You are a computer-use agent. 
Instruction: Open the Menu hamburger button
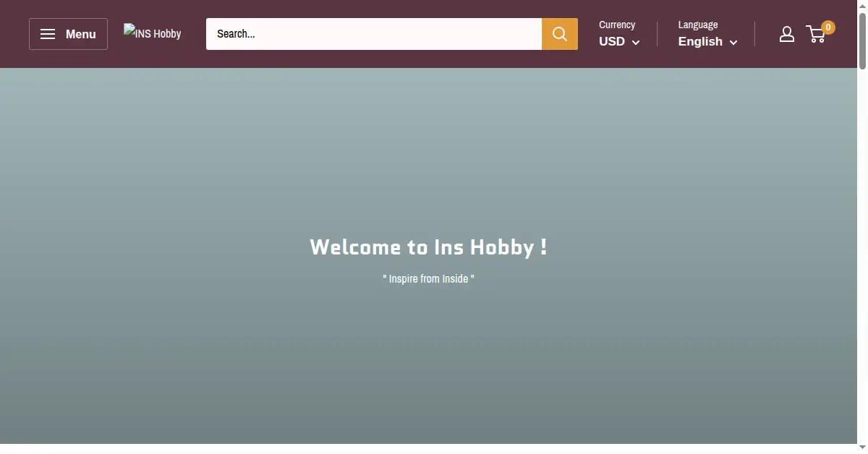click(x=68, y=34)
